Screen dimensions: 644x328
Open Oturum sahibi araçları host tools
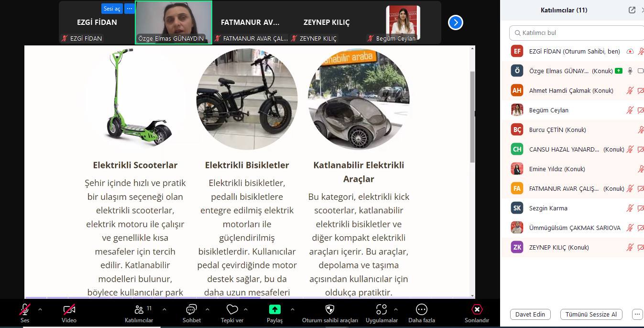[x=330, y=310]
